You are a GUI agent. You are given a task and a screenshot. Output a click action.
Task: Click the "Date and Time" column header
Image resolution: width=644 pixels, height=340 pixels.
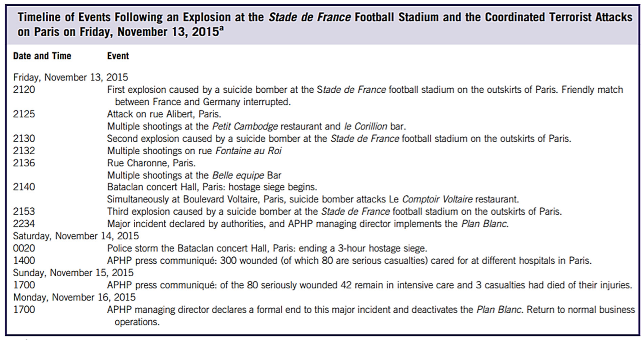click(x=42, y=56)
